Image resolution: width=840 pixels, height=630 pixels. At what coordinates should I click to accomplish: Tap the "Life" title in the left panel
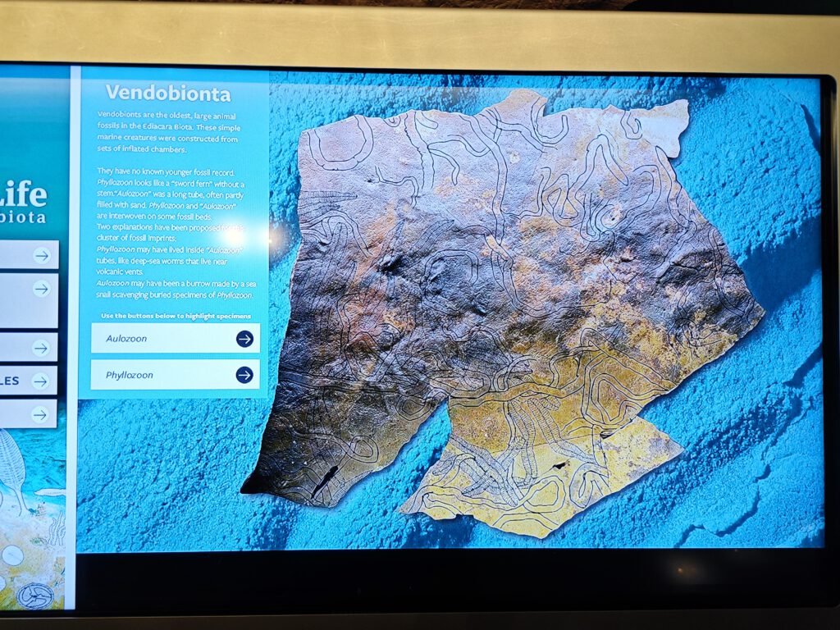point(23,196)
